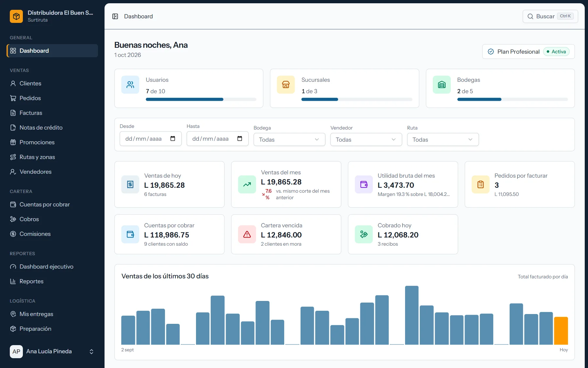Open Cuentas por cobrar in sidebar
This screenshot has height=368, width=588.
tap(52, 204)
